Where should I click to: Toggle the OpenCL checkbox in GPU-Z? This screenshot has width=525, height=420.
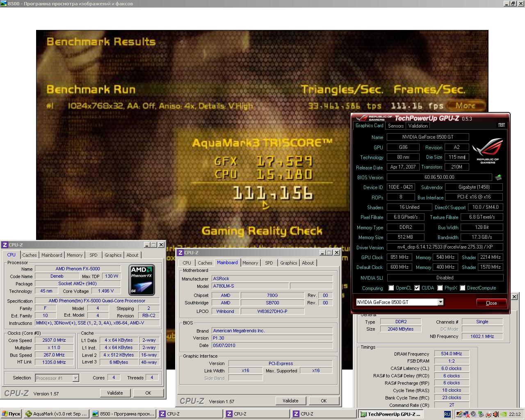[x=391, y=288]
